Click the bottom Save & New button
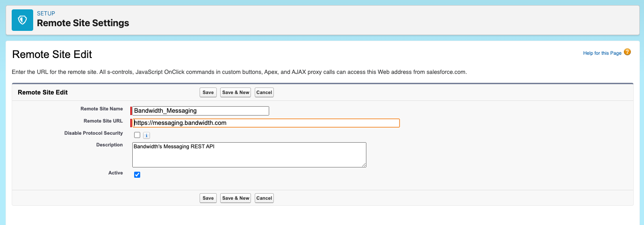644x225 pixels. (236, 198)
